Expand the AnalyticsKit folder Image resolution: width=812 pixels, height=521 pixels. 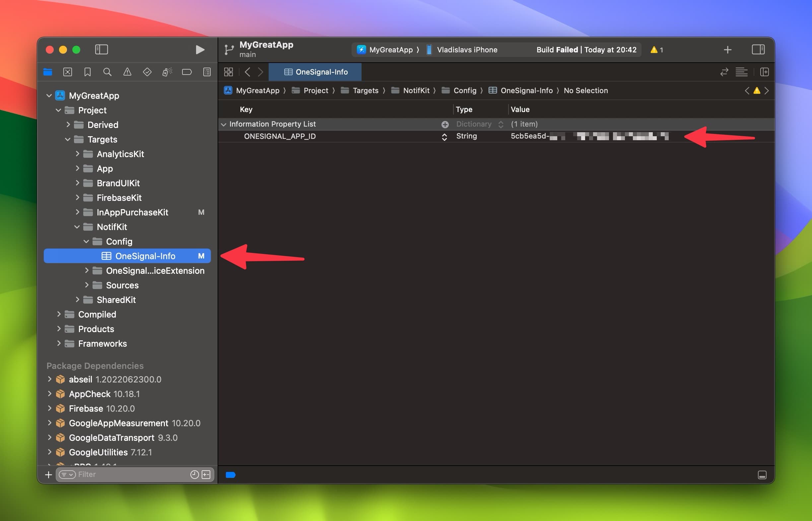point(77,153)
